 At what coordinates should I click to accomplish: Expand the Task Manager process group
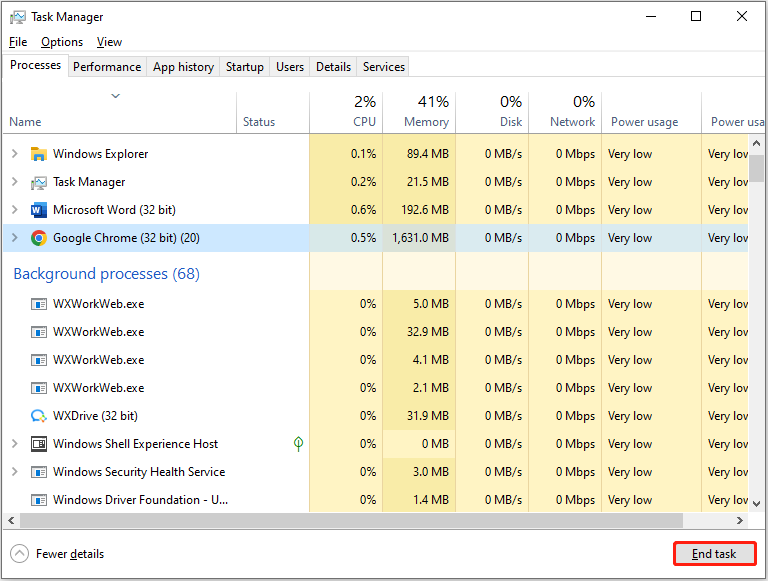15,182
